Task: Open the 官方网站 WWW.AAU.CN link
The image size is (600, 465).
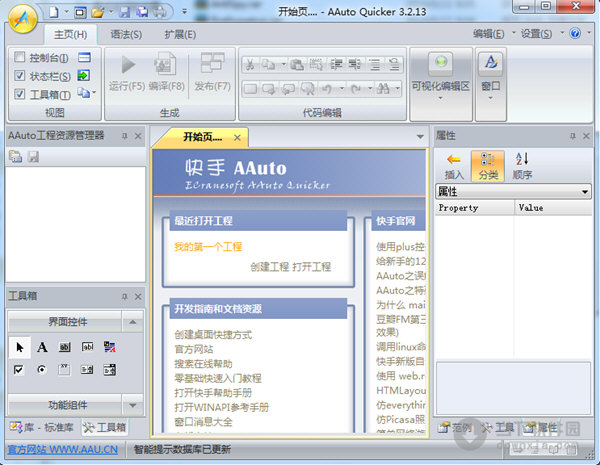Action: pyautogui.click(x=62, y=449)
